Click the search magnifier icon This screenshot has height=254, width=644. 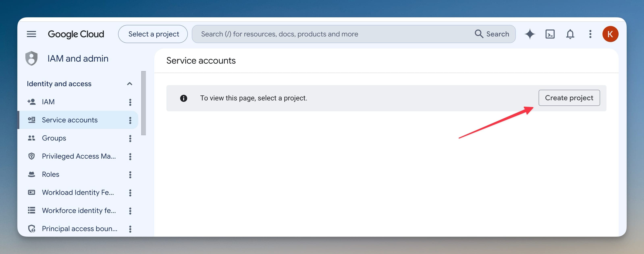coord(479,34)
